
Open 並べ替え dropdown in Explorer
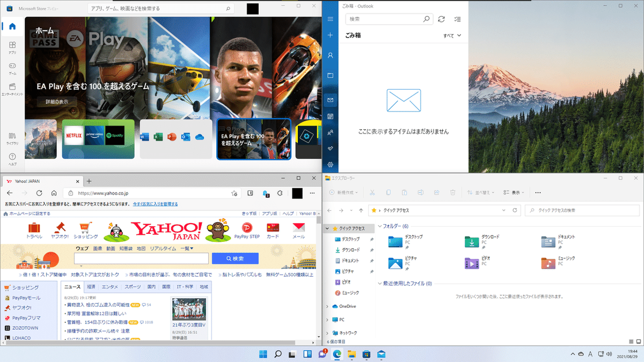point(481,192)
